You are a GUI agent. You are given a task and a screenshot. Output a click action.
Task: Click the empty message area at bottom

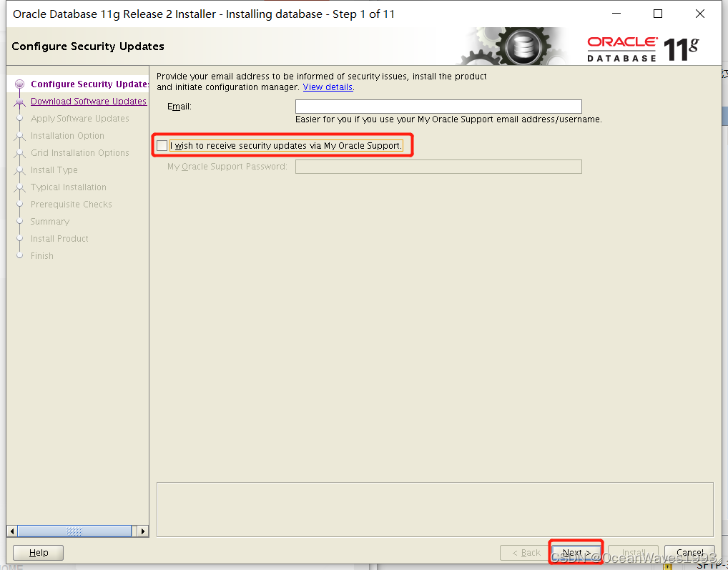point(435,510)
